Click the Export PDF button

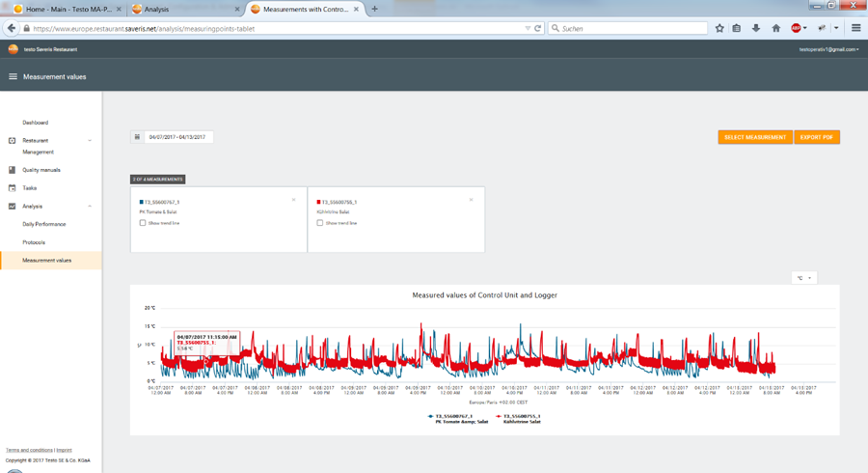pos(817,137)
